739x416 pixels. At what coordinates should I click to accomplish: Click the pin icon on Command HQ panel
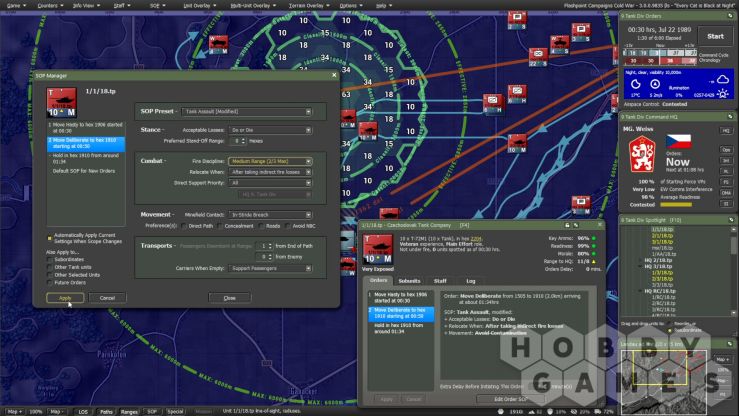point(731,116)
